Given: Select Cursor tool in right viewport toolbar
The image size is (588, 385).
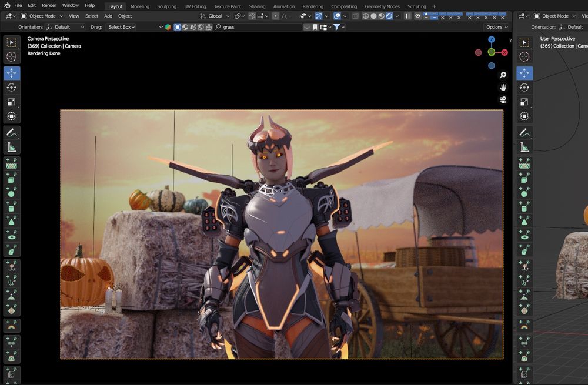Looking at the screenshot, I should pyautogui.click(x=524, y=56).
